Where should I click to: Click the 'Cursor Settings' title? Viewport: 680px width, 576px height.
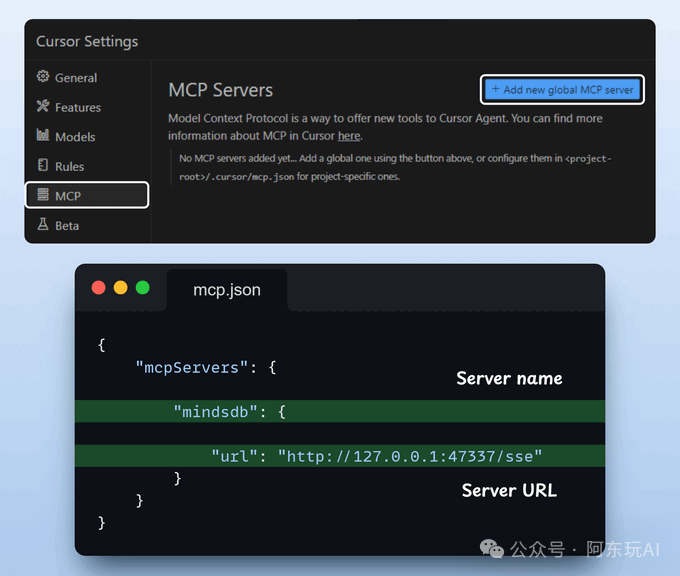87,42
